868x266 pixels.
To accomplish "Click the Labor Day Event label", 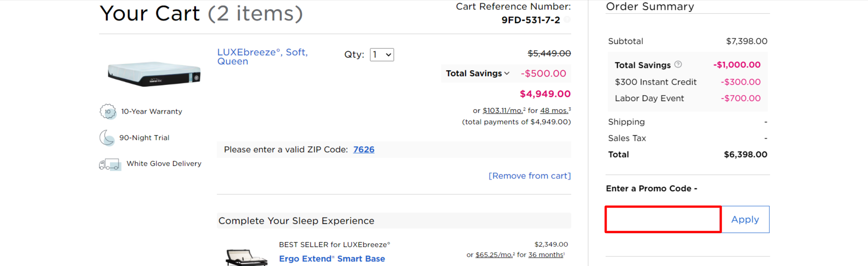I will click(649, 98).
